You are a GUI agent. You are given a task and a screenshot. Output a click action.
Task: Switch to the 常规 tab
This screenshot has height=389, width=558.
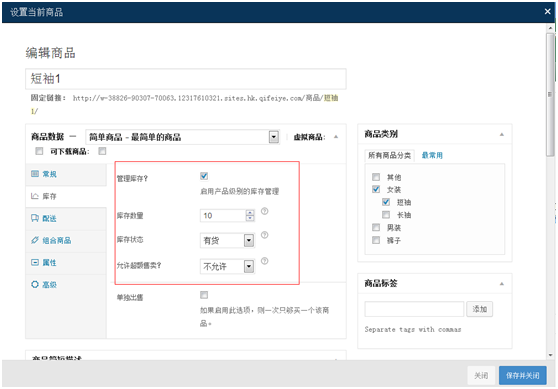(66, 174)
